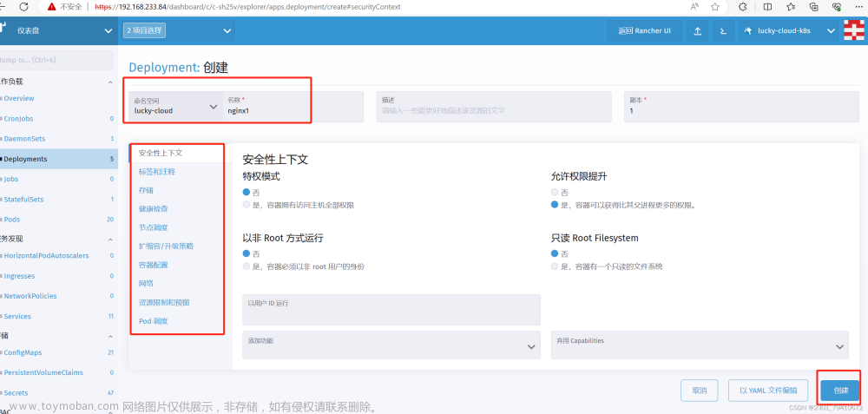The width and height of the screenshot is (868, 414).
Task: Switch to the 容器配置 tab
Action: tap(154, 265)
